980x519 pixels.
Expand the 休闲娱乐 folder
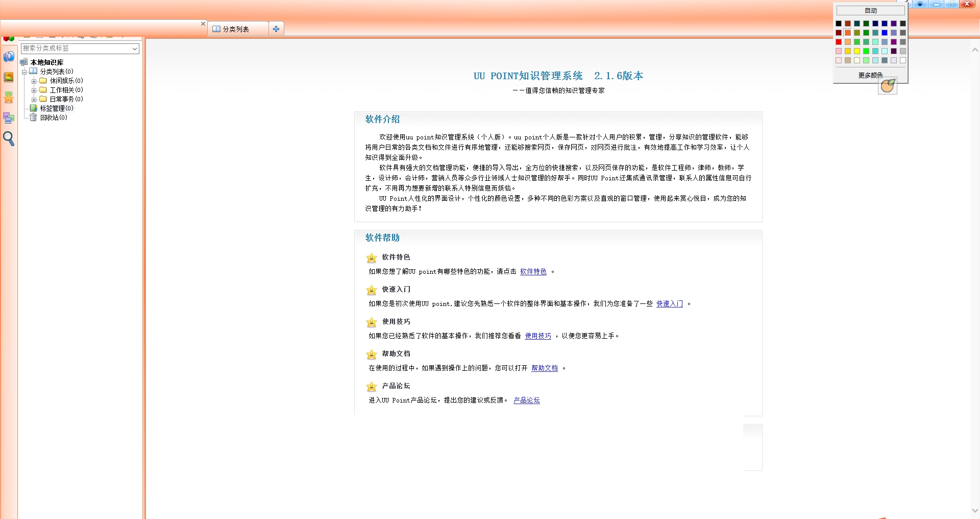[34, 81]
